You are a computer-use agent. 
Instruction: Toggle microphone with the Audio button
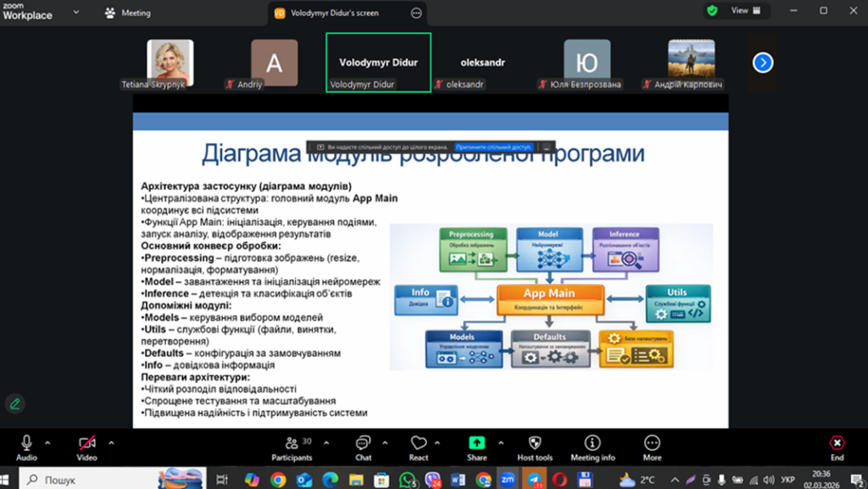coord(26,443)
